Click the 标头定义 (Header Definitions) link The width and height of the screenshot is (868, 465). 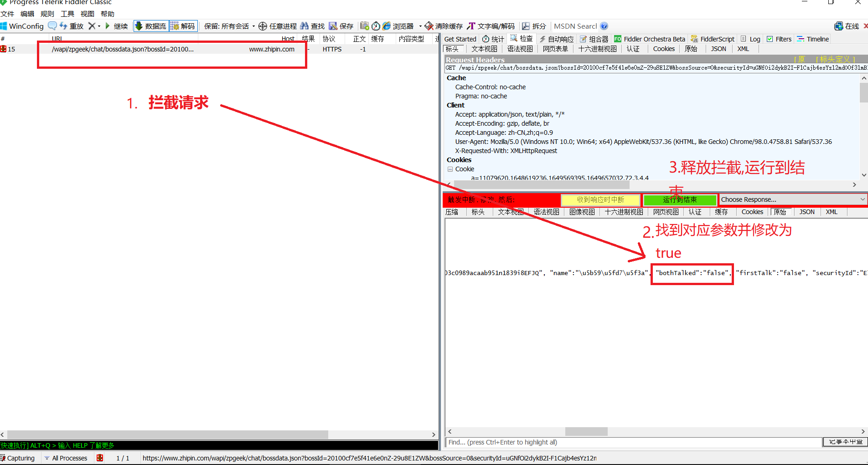[835, 59]
